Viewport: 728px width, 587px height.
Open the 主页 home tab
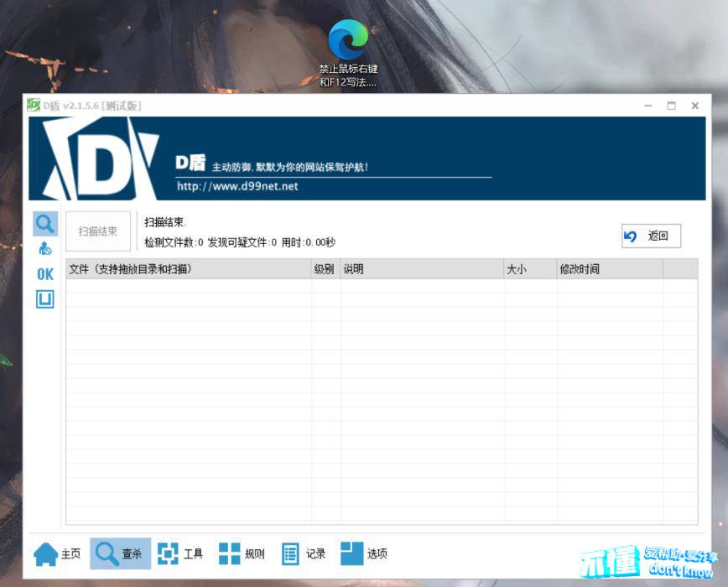[58, 553]
